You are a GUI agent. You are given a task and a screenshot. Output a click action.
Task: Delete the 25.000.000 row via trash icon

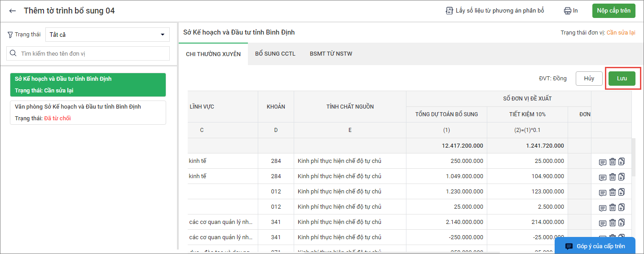(612, 208)
